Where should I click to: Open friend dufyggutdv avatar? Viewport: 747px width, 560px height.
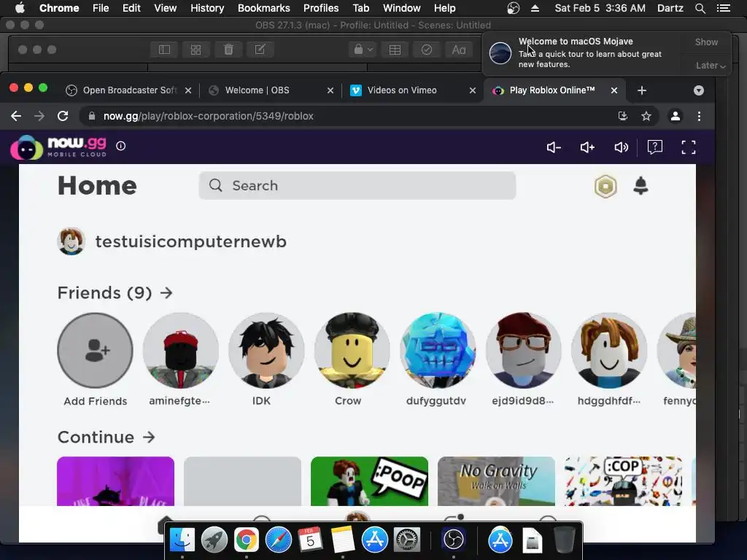[x=438, y=351]
